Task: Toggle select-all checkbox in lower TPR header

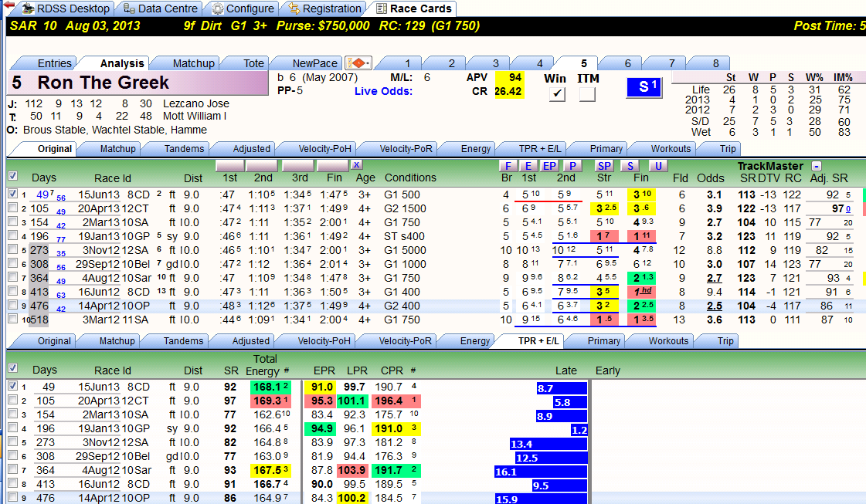Action: (x=12, y=368)
